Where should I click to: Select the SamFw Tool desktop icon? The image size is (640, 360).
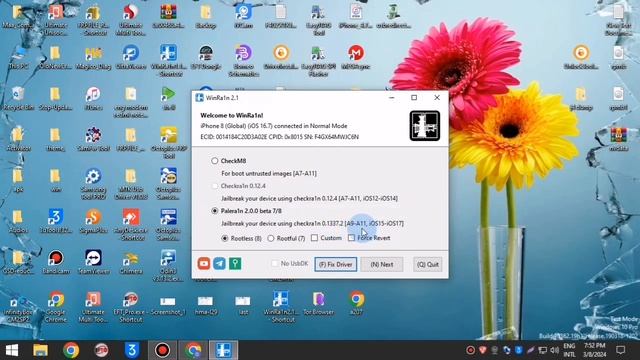coord(93,140)
